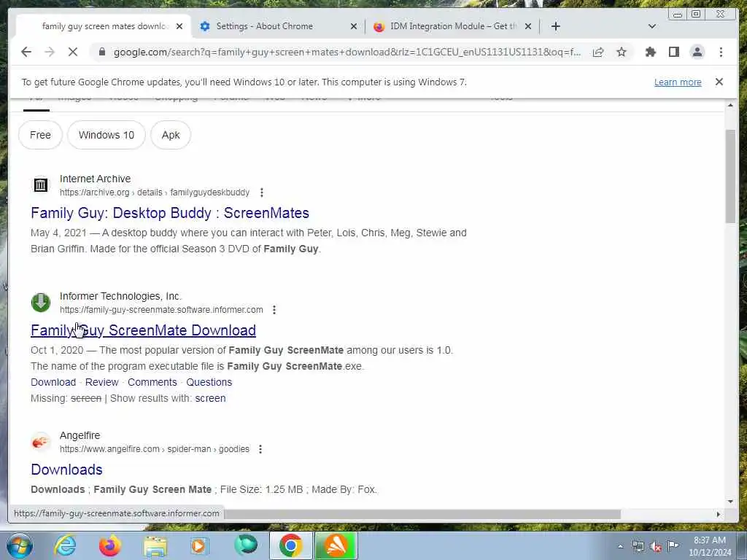The width and height of the screenshot is (747, 560).
Task: Open Chrome three-dot menu
Action: pos(721,52)
